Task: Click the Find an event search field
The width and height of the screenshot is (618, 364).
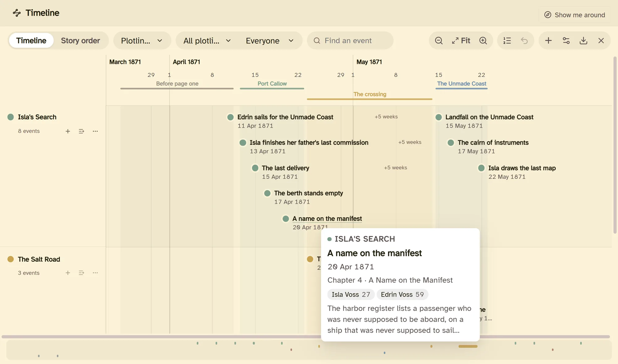Action: pyautogui.click(x=350, y=40)
